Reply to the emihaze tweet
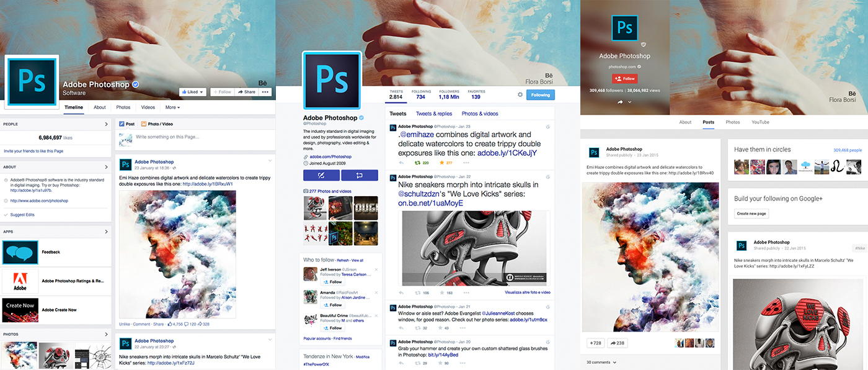This screenshot has width=868, height=370. (401, 163)
